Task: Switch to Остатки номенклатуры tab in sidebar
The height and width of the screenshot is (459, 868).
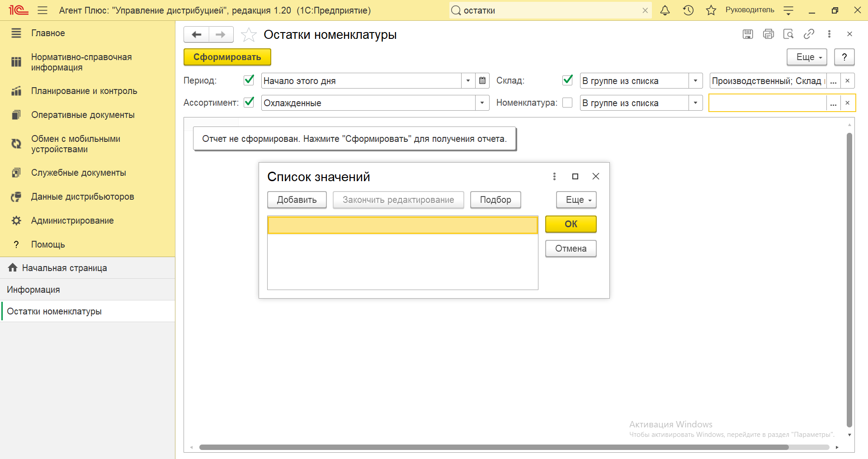Action: [x=87, y=311]
